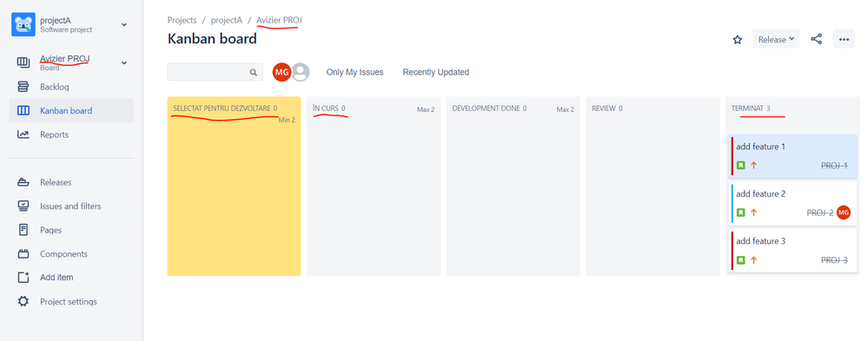Open the add feature 1 card
Viewport: 868px width, 341px height.
792,156
